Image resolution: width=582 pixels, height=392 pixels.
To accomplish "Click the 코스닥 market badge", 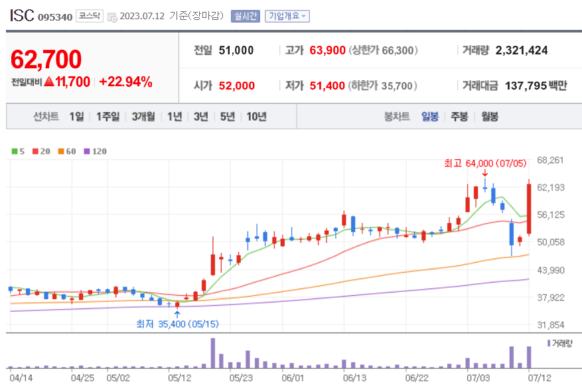I will pyautogui.click(x=90, y=16).
